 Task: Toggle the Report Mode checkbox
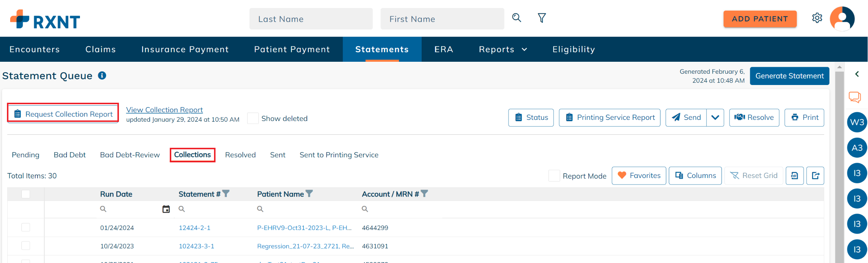coord(554,176)
